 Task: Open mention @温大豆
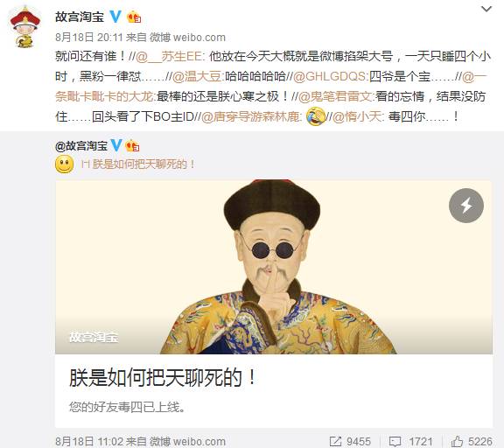[197, 76]
